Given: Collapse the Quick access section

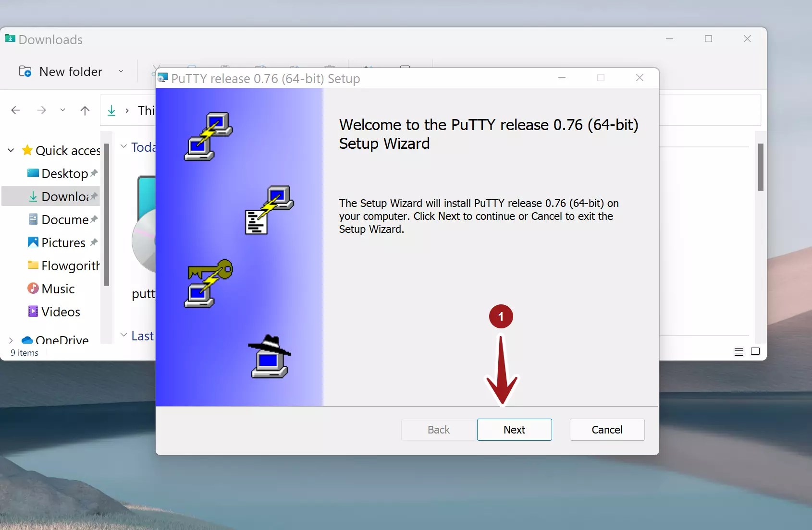Looking at the screenshot, I should point(10,150).
